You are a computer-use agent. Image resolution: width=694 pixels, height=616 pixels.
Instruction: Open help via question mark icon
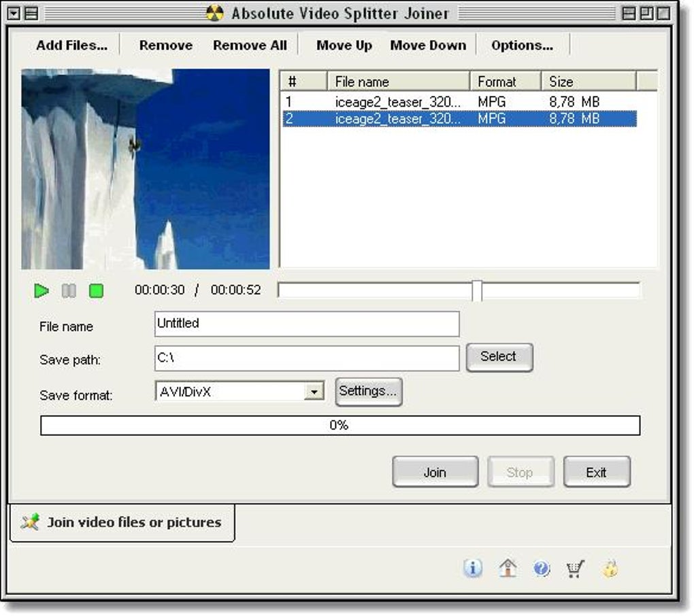tap(542, 568)
